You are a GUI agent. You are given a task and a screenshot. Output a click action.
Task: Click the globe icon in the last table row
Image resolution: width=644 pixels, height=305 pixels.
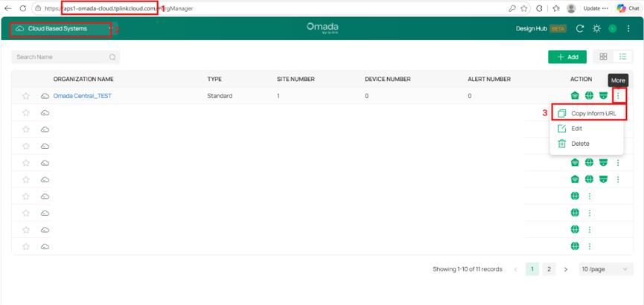(575, 246)
